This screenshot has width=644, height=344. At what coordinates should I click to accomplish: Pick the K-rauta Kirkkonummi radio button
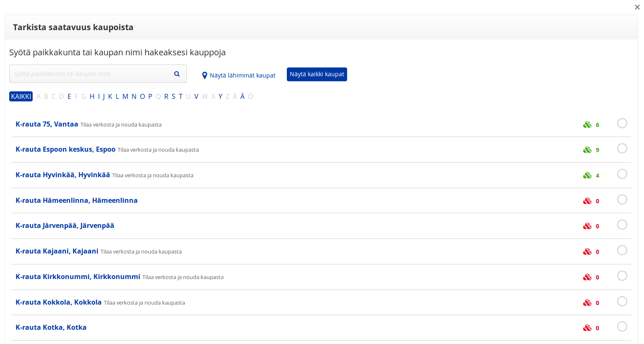[622, 276]
